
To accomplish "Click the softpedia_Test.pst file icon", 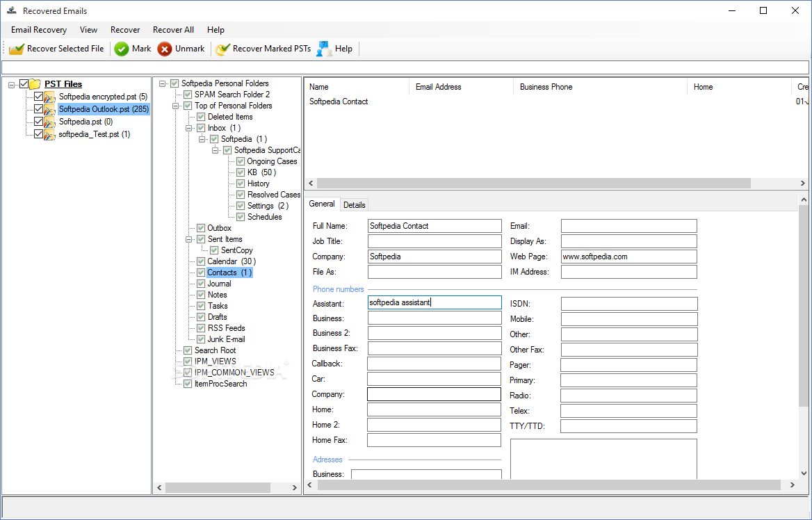I will click(50, 134).
